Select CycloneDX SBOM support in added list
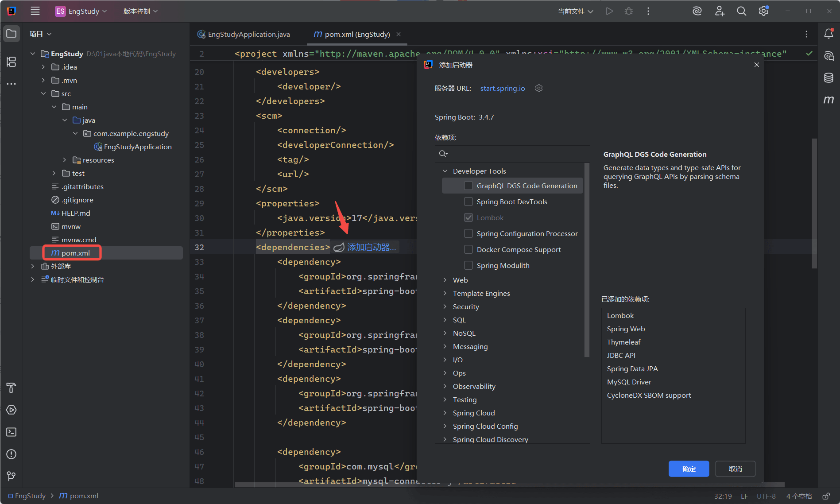Image resolution: width=840 pixels, height=504 pixels. coord(649,395)
